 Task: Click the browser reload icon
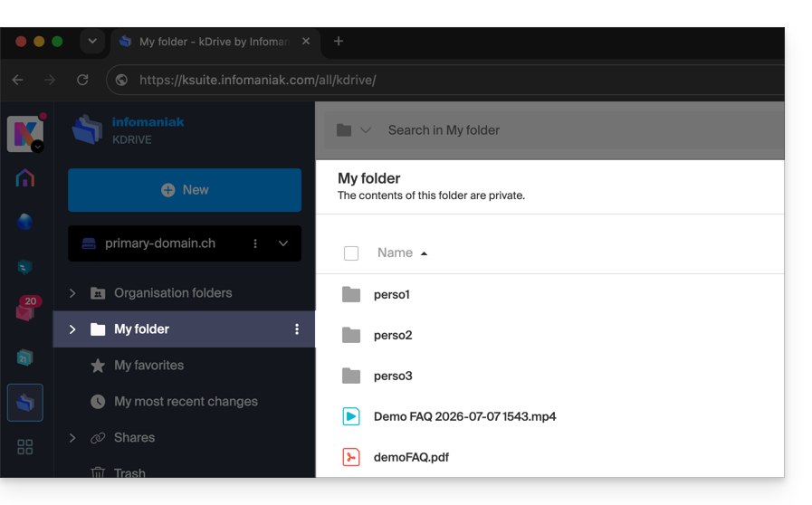click(82, 80)
